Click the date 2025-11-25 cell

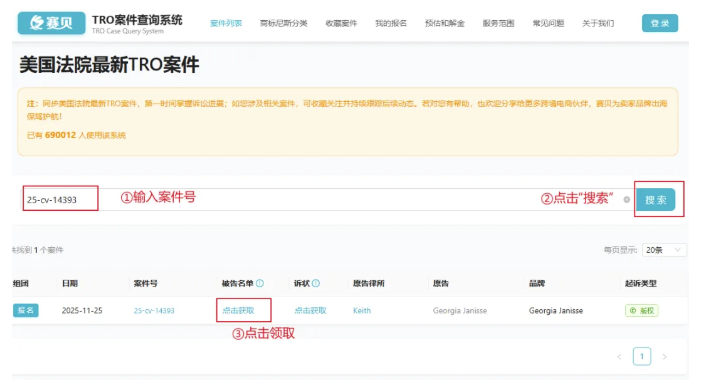[x=82, y=311]
